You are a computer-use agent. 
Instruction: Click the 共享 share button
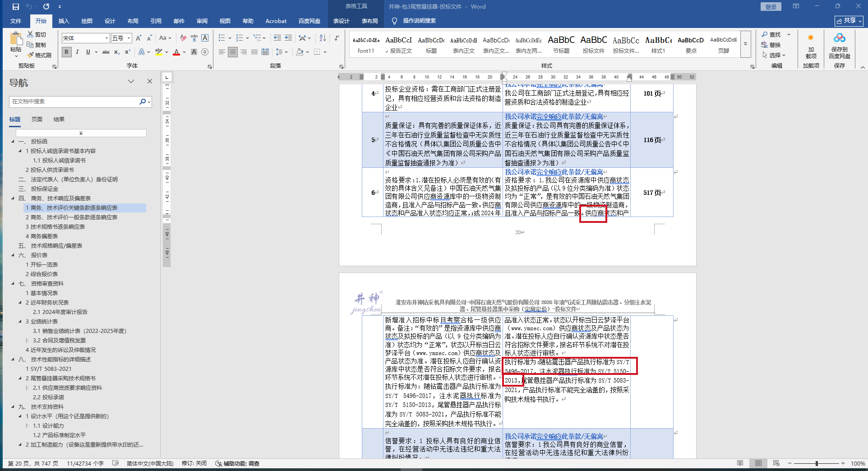849,21
